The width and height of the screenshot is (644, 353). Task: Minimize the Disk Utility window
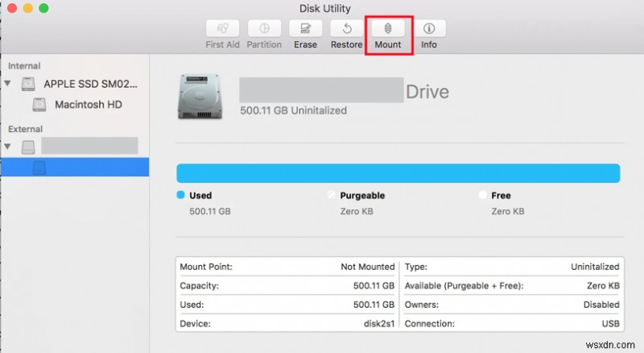click(x=28, y=8)
